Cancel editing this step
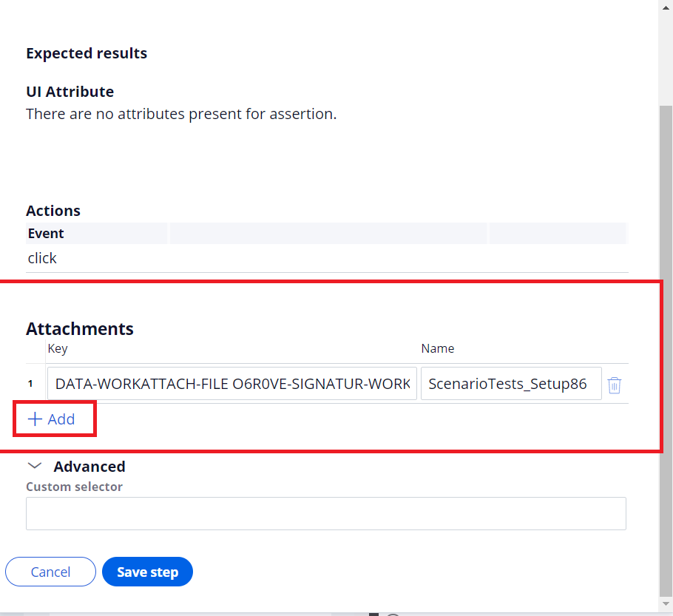The width and height of the screenshot is (673, 616). click(50, 572)
